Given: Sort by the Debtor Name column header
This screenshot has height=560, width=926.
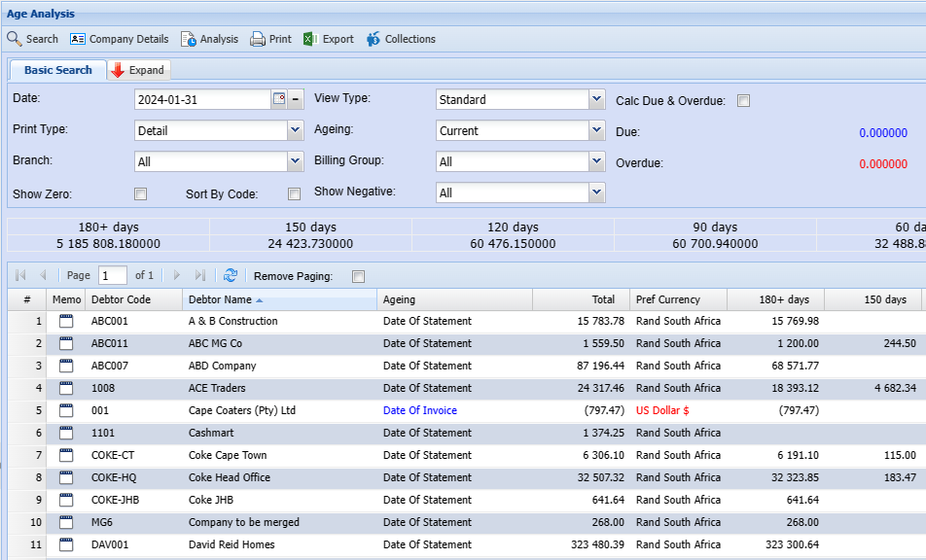Looking at the screenshot, I should click(x=220, y=299).
